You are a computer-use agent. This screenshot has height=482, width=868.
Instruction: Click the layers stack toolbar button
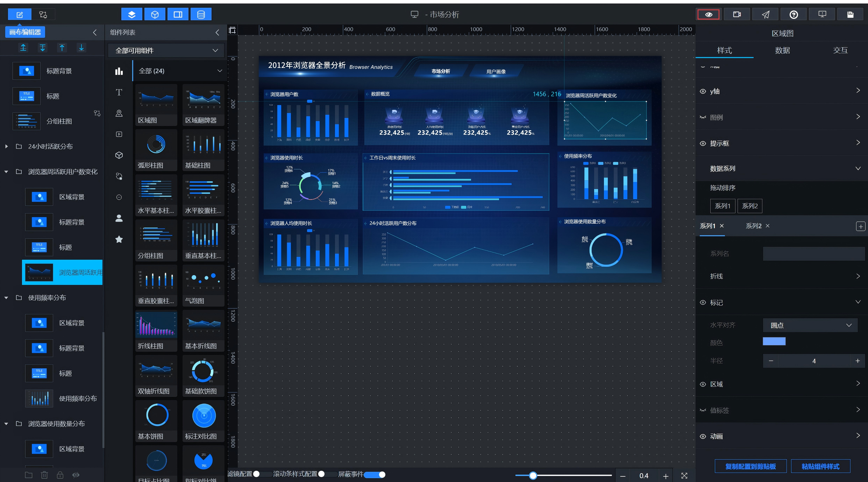point(131,14)
